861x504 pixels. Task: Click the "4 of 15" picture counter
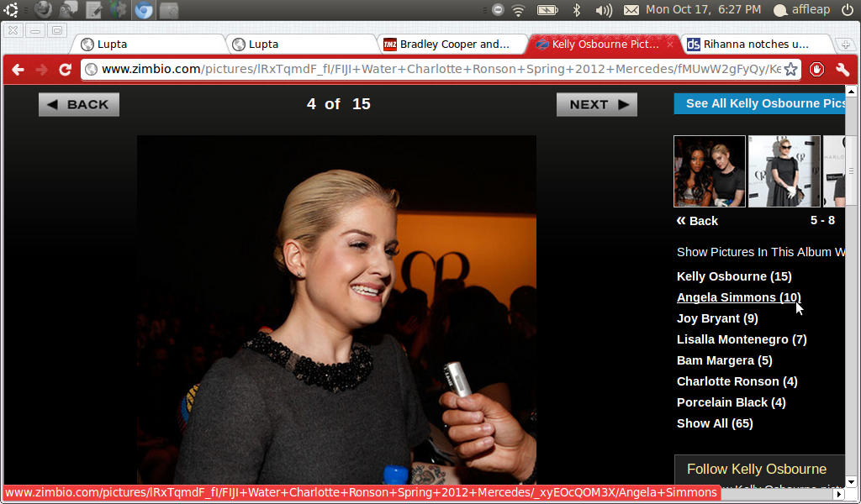point(338,104)
